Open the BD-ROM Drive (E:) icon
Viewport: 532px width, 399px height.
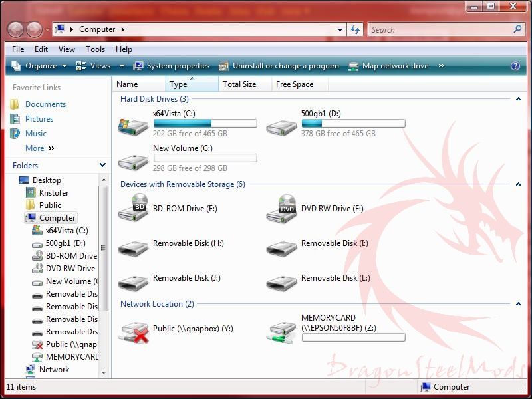[x=133, y=209]
